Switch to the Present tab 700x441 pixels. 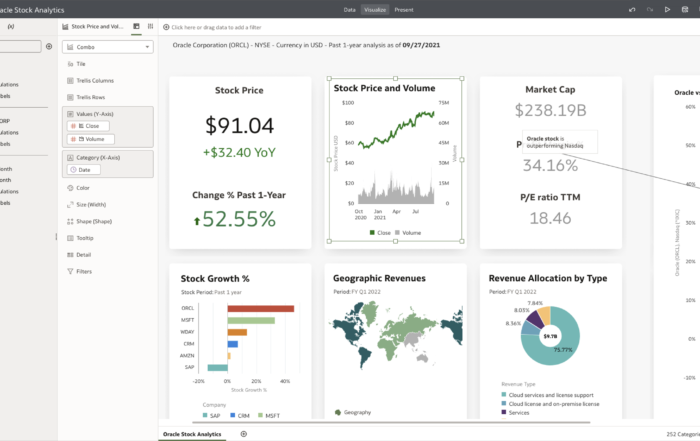coord(404,10)
